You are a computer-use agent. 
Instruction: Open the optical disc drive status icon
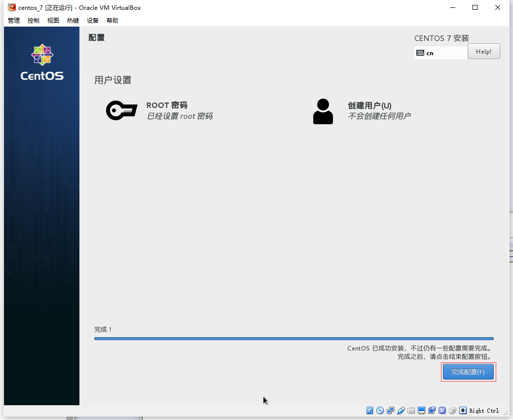coord(380,411)
